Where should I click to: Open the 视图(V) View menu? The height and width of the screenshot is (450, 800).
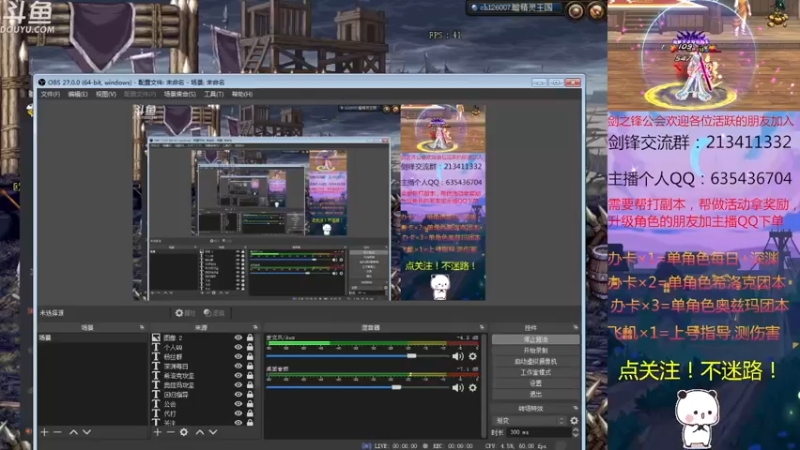[106, 94]
